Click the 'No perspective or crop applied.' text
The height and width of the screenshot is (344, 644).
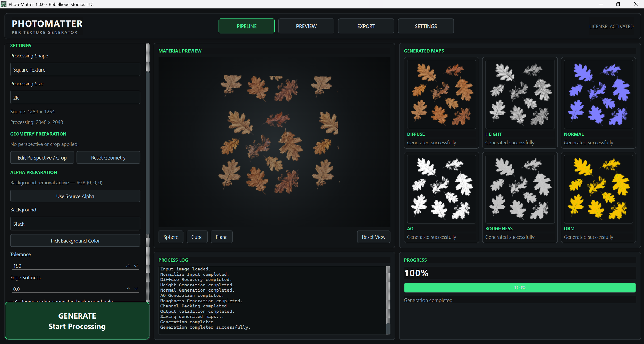coord(44,144)
